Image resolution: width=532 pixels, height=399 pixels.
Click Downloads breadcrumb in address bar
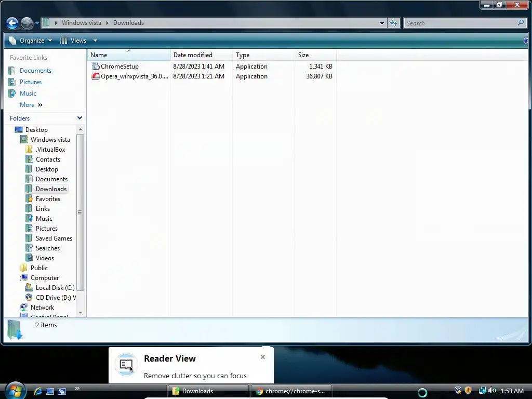pyautogui.click(x=128, y=23)
